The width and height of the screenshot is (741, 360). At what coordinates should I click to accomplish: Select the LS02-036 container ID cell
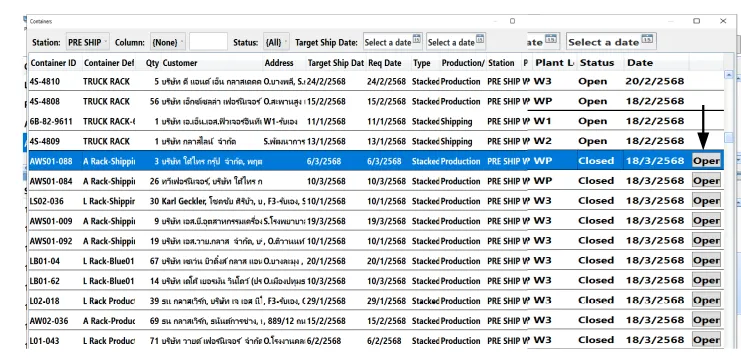pyautogui.click(x=55, y=201)
